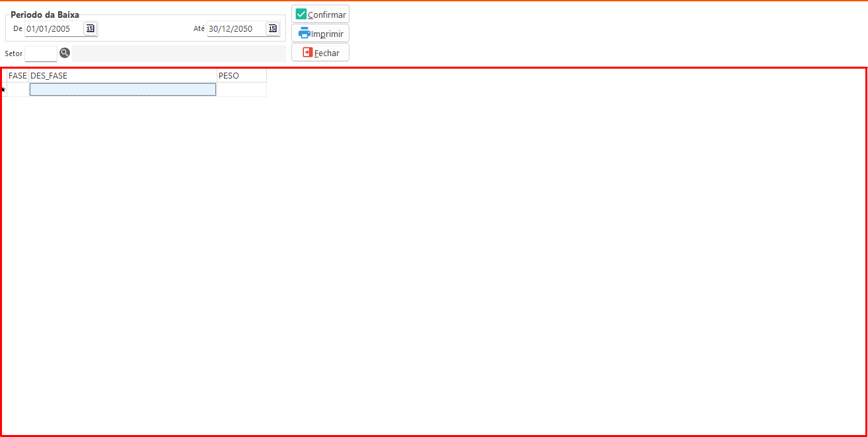Close the form with the Fechar button
Screen dimensions: 868x437
click(320, 53)
